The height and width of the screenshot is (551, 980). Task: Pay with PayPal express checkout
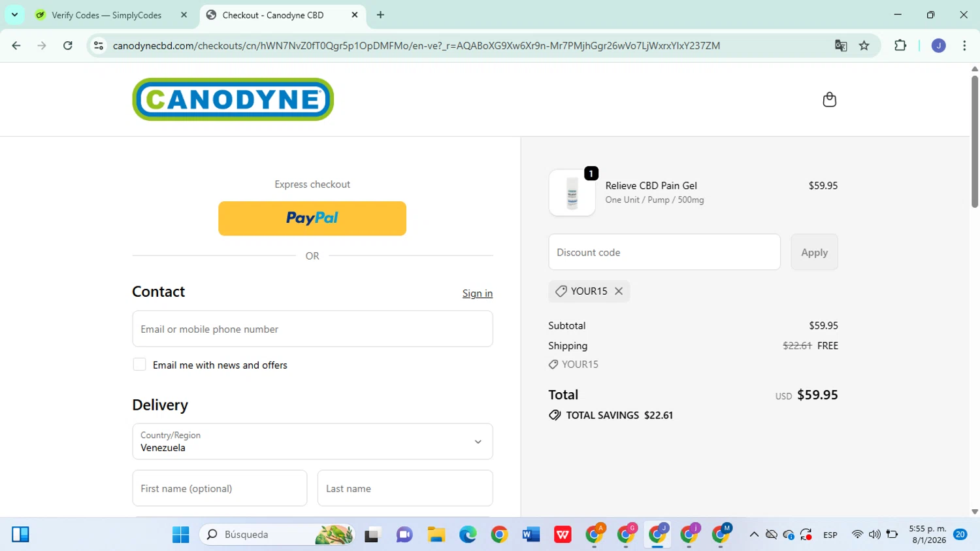click(x=312, y=218)
